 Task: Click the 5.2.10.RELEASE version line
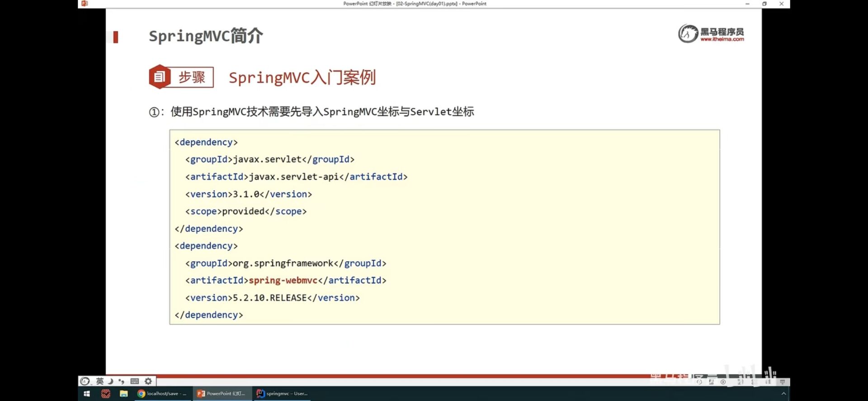tap(272, 298)
